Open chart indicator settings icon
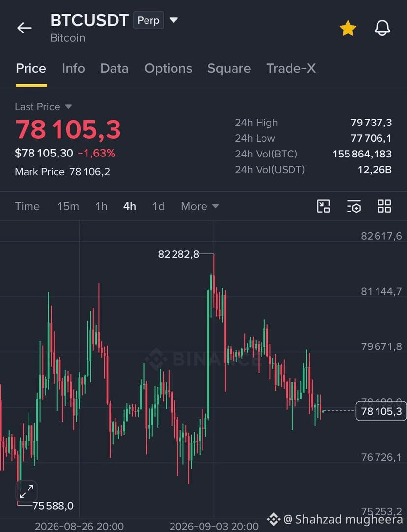The width and height of the screenshot is (407, 532). point(354,206)
